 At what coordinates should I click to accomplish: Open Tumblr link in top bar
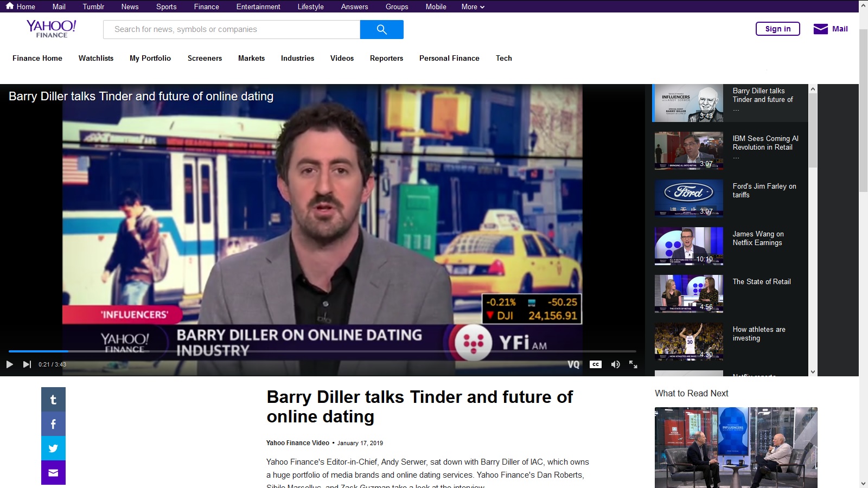coord(93,7)
